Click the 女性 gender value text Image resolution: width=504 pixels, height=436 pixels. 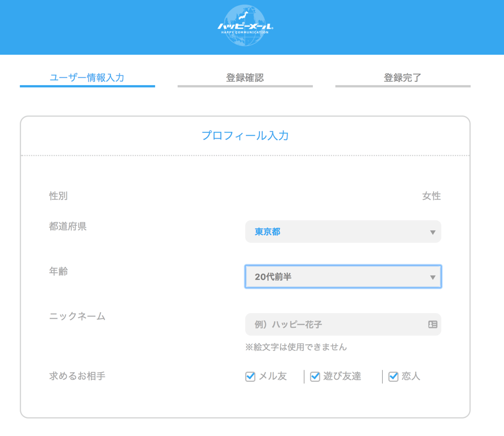[x=431, y=196]
